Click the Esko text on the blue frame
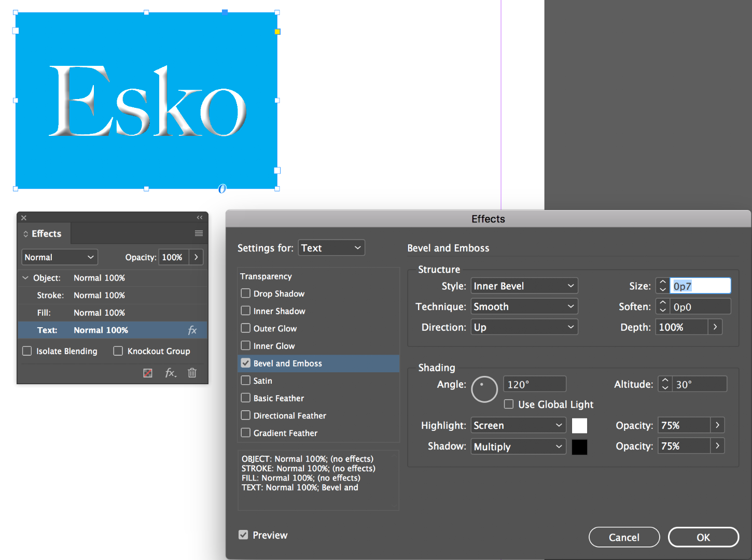 (x=148, y=101)
